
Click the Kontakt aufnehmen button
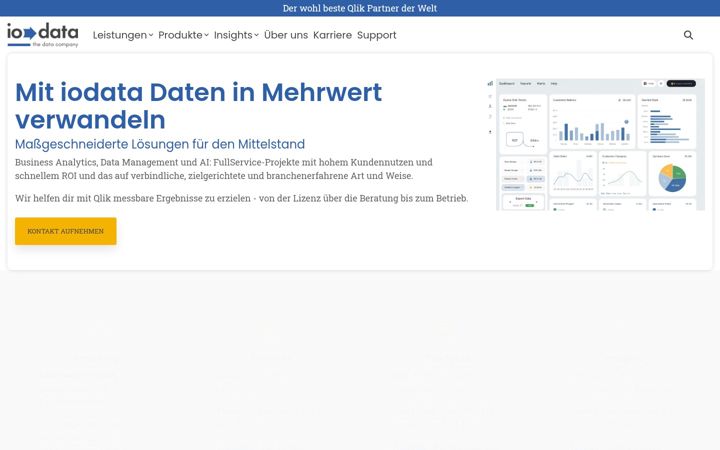66,231
